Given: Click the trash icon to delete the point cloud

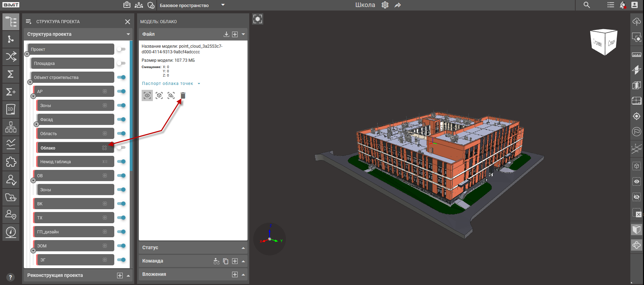Looking at the screenshot, I should pyautogui.click(x=183, y=95).
